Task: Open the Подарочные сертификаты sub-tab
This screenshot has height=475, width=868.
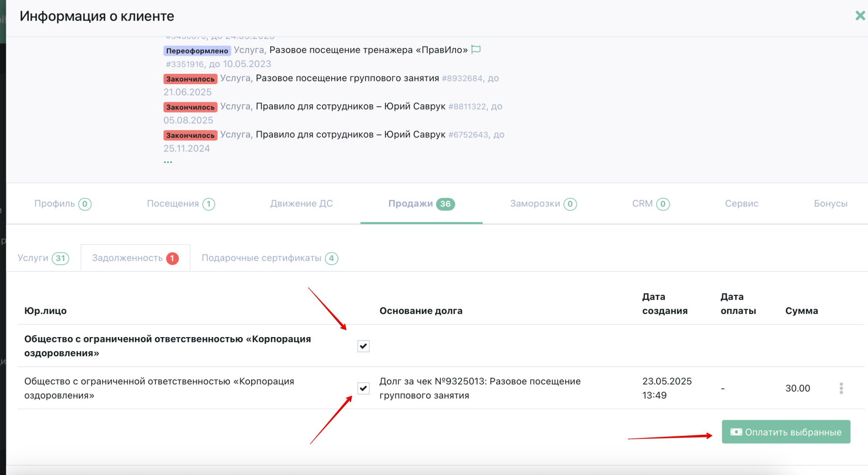Action: 269,258
